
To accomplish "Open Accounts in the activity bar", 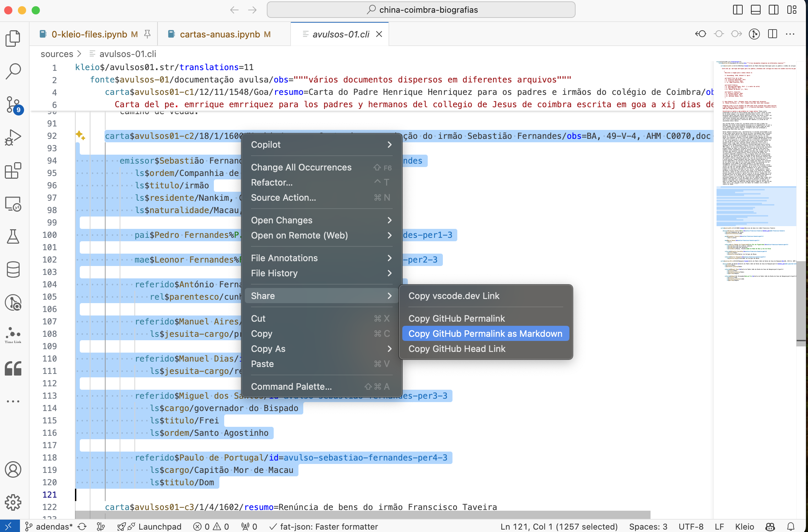I will tap(13, 469).
